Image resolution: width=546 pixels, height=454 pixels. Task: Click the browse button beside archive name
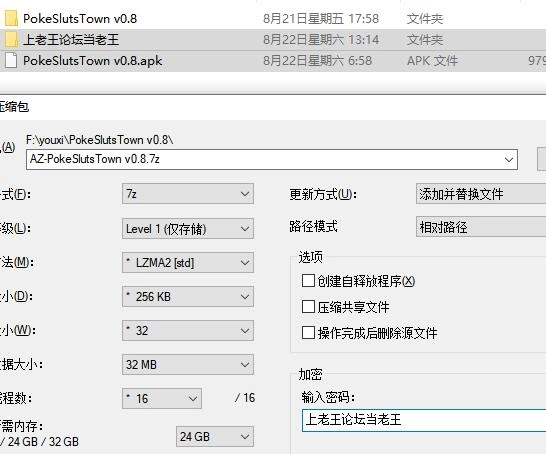[542, 159]
